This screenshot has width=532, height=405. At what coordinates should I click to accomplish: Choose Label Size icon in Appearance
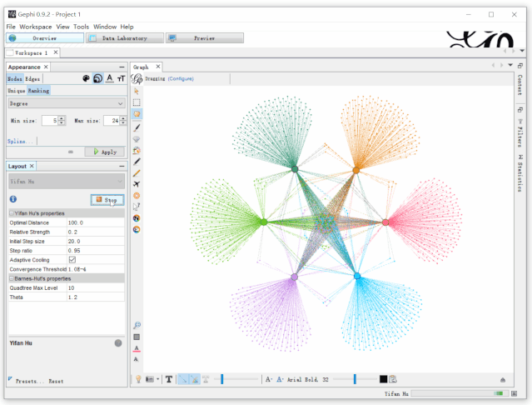click(x=121, y=79)
